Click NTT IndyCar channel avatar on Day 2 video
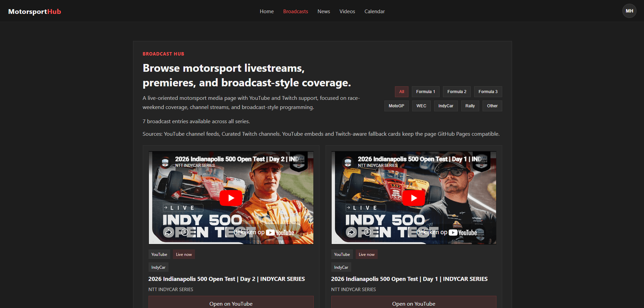This screenshot has width=644, height=308. (165, 162)
